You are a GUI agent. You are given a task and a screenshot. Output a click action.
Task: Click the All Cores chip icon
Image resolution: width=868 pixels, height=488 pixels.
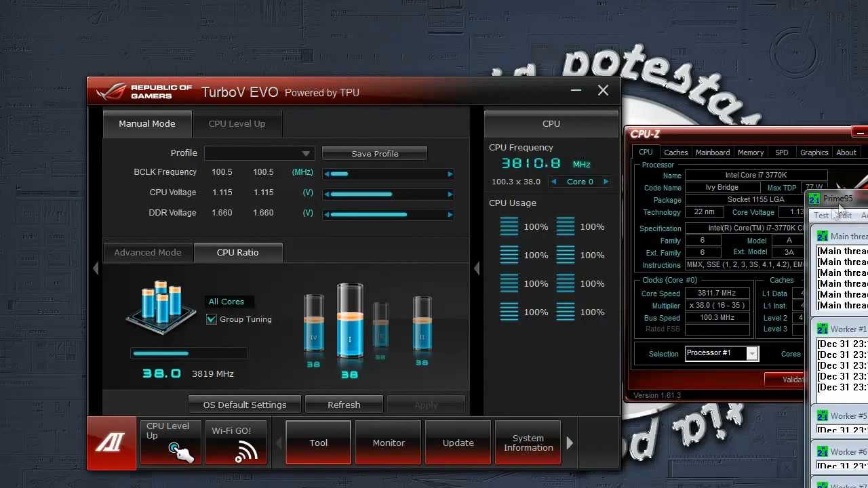161,307
